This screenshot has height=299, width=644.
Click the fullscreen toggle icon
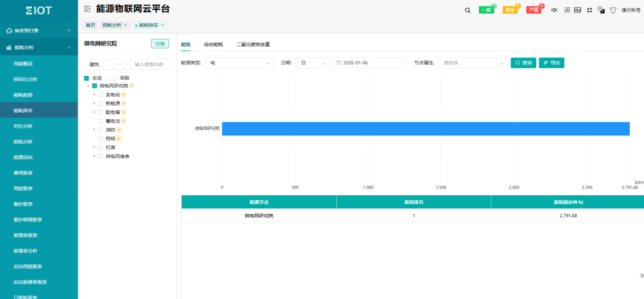(590, 10)
